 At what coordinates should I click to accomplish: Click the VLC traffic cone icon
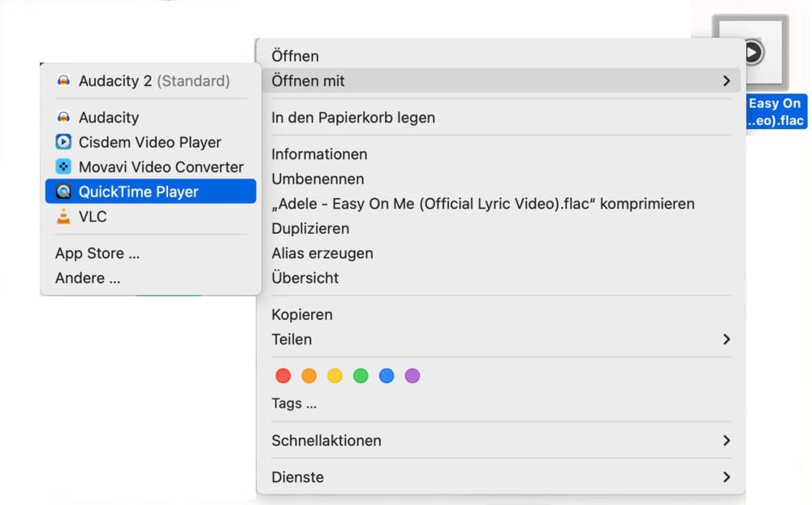click(x=63, y=217)
